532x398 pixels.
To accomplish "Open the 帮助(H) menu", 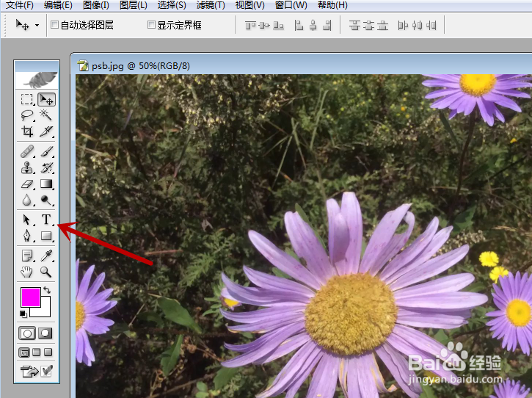I will (x=332, y=5).
